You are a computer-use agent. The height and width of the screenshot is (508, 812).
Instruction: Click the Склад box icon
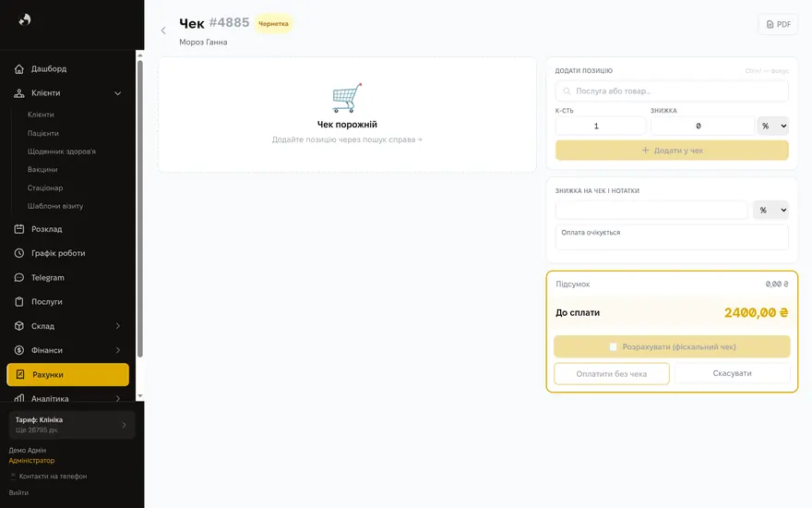(x=19, y=326)
